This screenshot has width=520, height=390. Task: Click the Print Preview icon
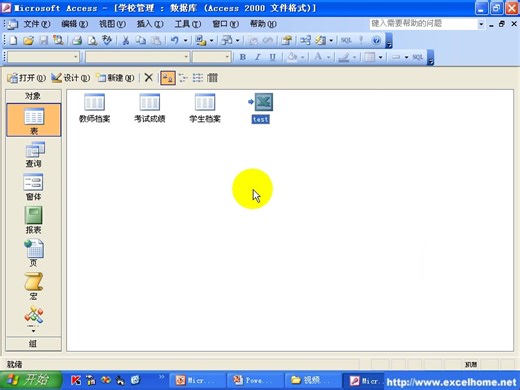pyautogui.click(x=92, y=40)
